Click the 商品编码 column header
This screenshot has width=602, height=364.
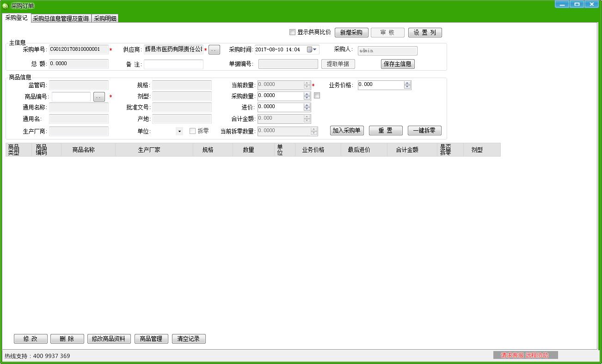pos(47,150)
